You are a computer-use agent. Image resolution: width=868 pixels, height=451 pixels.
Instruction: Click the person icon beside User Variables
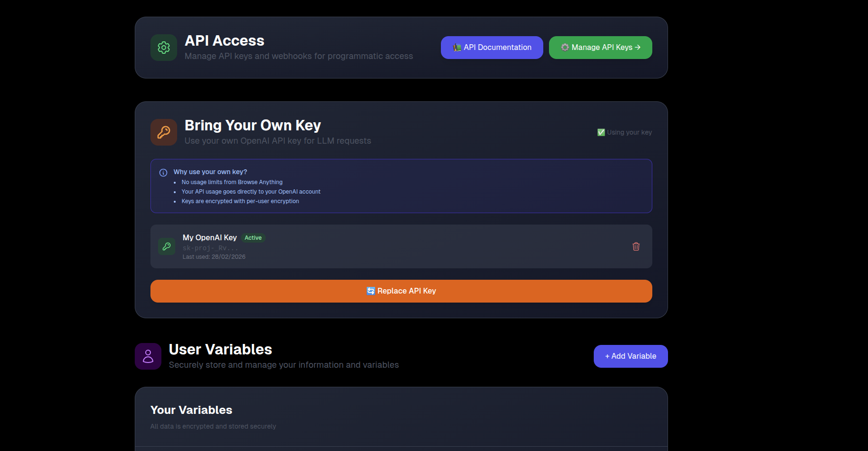pos(148,356)
